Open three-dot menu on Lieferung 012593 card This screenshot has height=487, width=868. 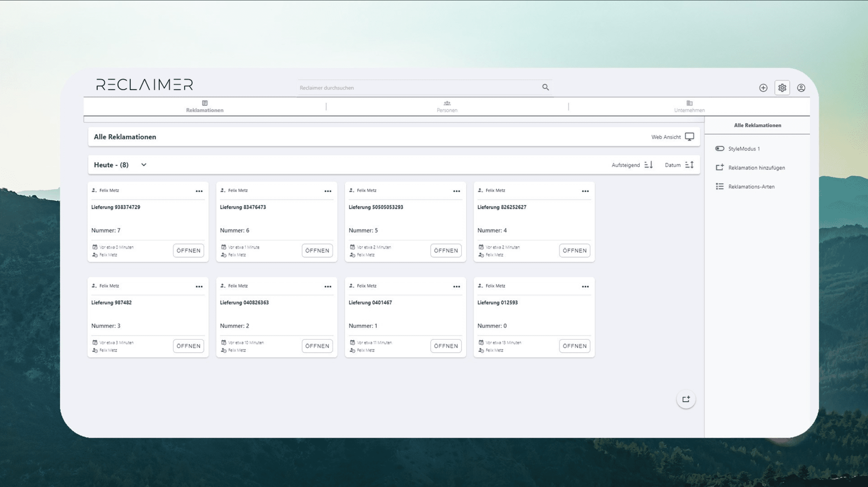(585, 287)
